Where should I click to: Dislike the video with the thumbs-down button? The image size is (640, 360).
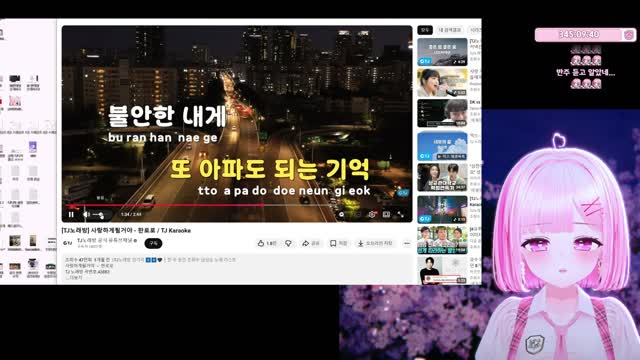coord(288,243)
